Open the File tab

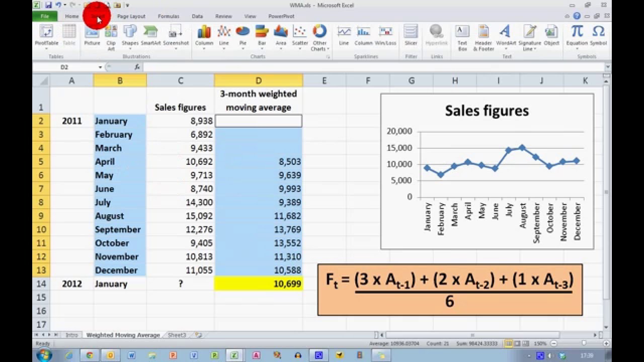[45, 16]
